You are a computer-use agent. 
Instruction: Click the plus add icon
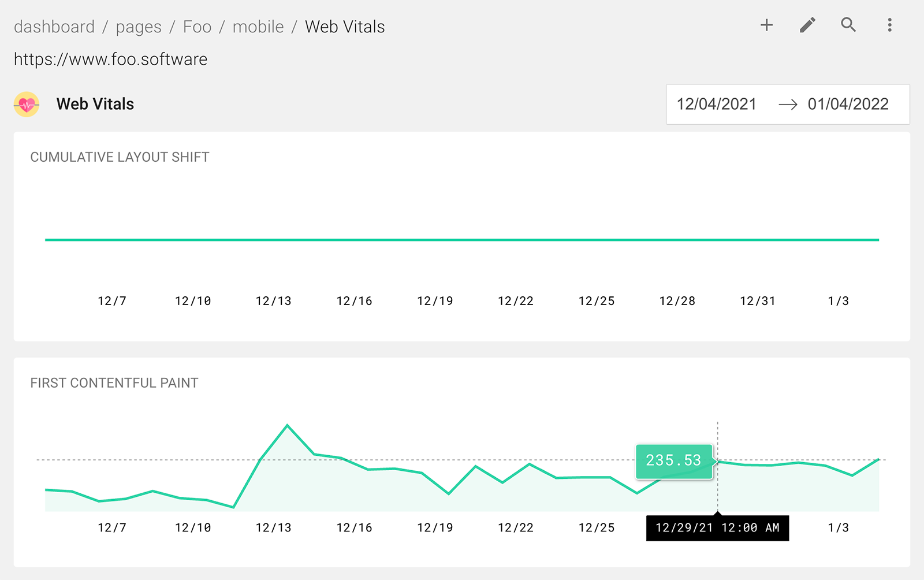tap(766, 25)
